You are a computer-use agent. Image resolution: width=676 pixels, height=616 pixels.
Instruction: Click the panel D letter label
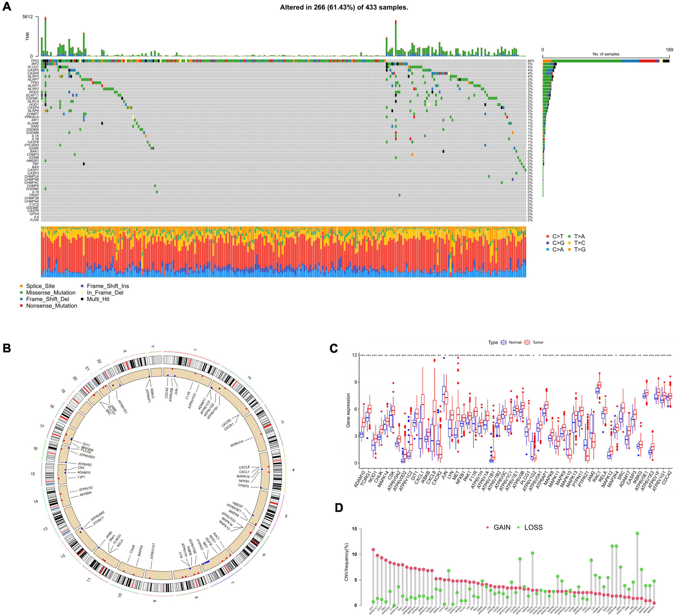tap(339, 508)
